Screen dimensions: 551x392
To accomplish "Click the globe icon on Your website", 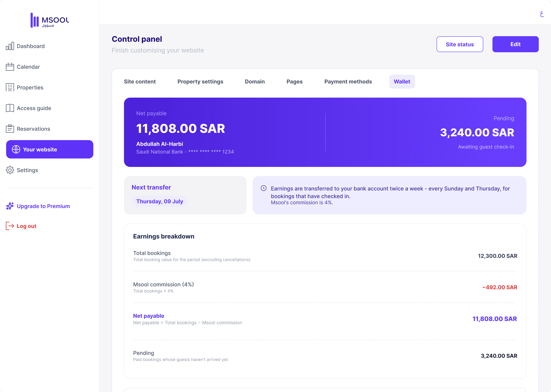I will 16,149.
